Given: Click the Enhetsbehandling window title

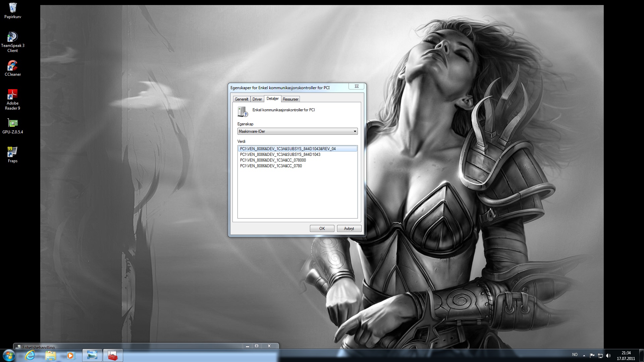Looking at the screenshot, I should pyautogui.click(x=39, y=347).
